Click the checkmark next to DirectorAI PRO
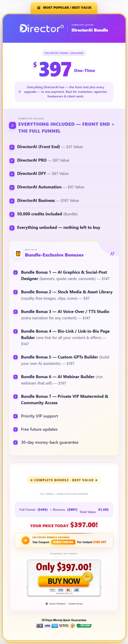 click(x=12, y=160)
